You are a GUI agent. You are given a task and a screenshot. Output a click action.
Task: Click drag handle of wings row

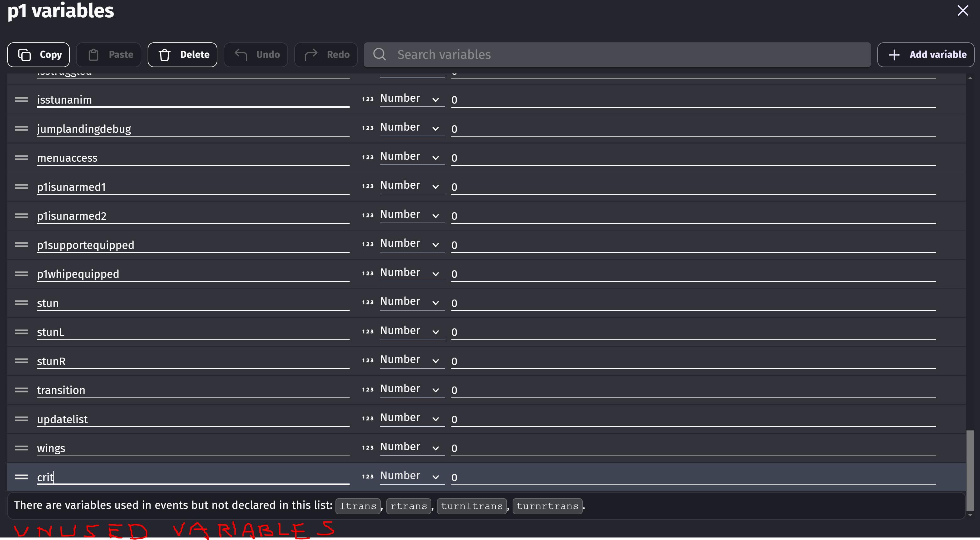tap(21, 448)
